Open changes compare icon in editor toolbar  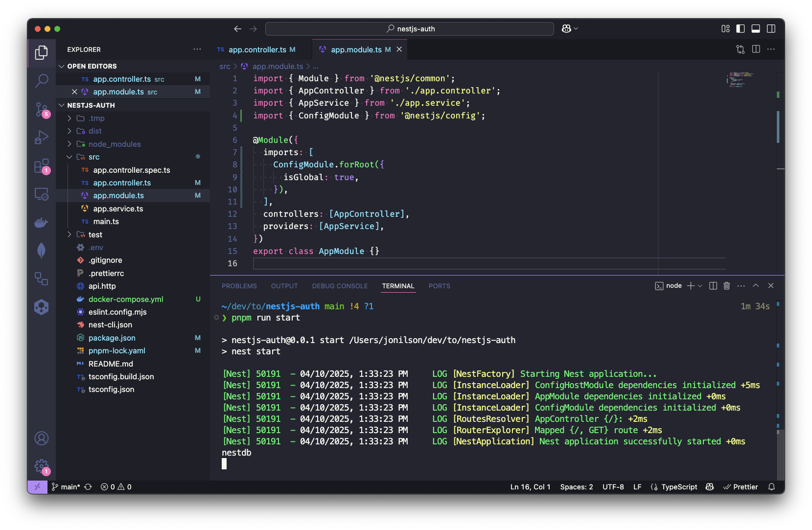[x=741, y=49]
